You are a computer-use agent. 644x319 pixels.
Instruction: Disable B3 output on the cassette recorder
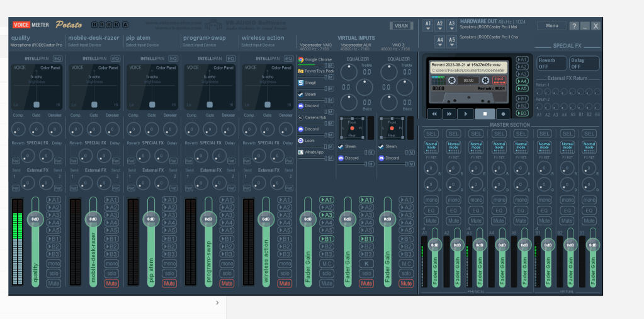522,113
